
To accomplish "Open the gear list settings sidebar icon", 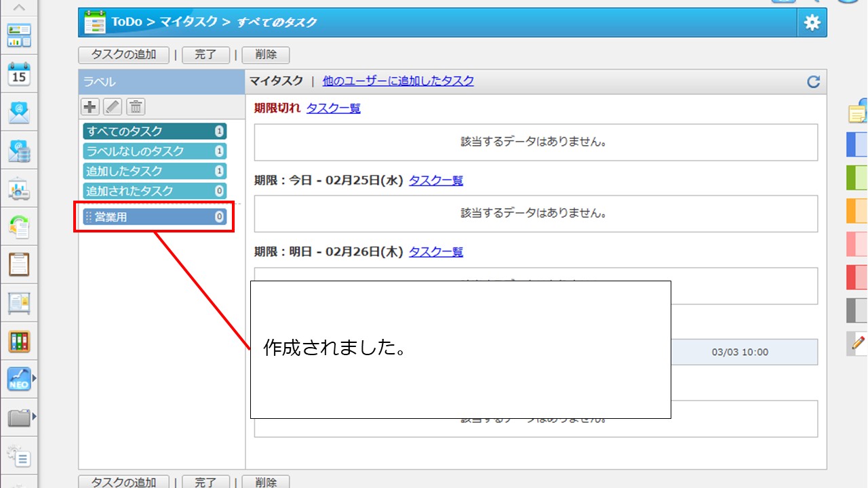I will coord(19,456).
